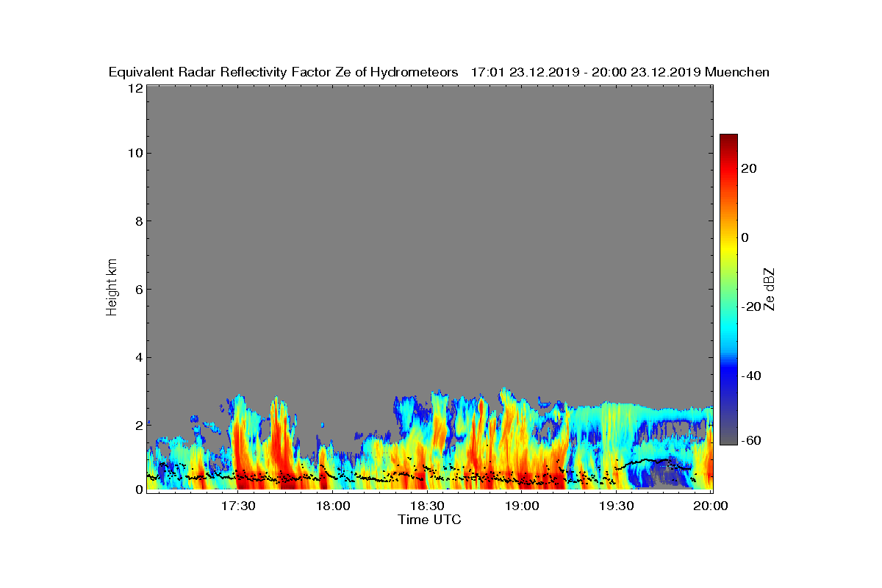
Task: Click the colorbar value 20
Action: click(750, 168)
